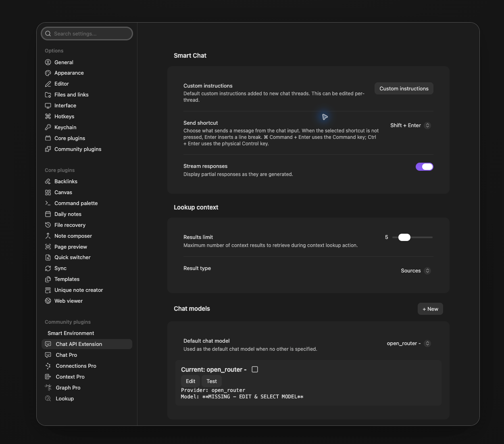Click the Files and links folder icon
This screenshot has height=444, width=504.
click(x=48, y=95)
